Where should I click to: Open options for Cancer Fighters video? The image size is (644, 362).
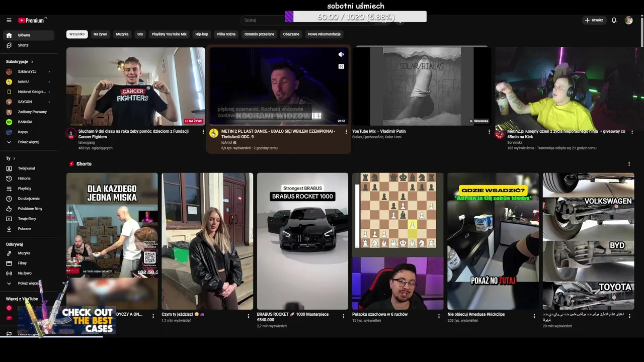tap(203, 132)
